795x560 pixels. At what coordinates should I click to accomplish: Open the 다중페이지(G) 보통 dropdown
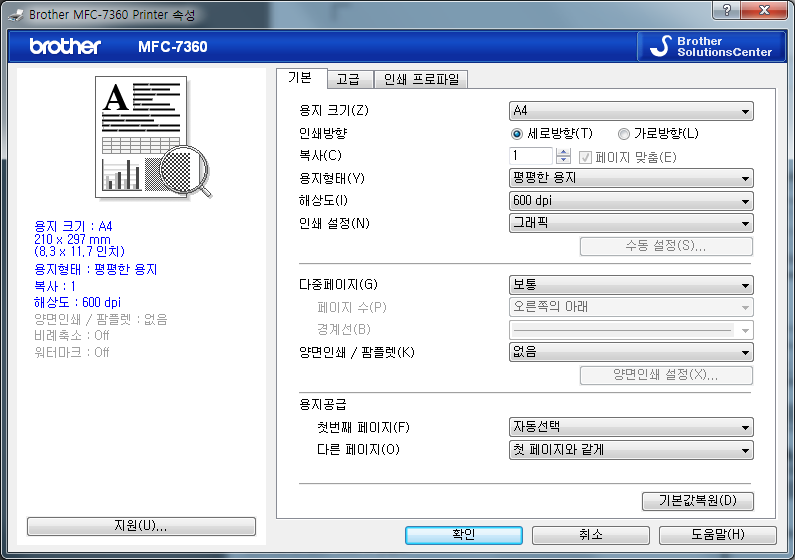click(x=631, y=285)
